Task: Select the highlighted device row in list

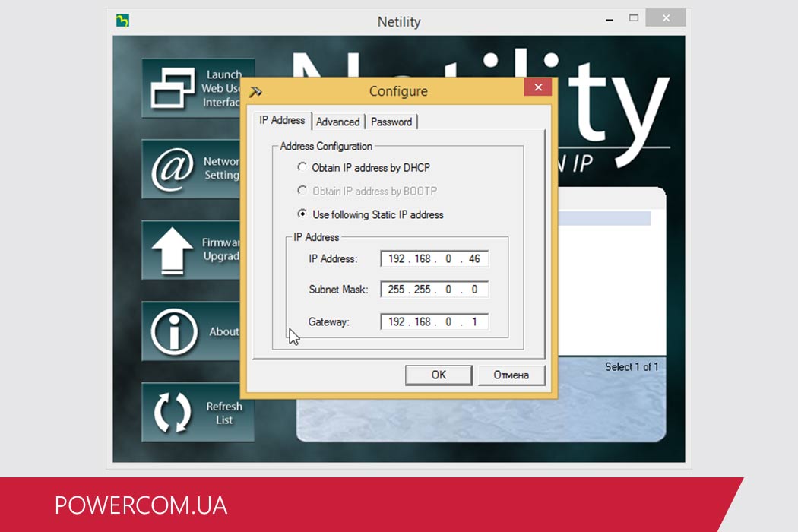Action: tap(604, 219)
